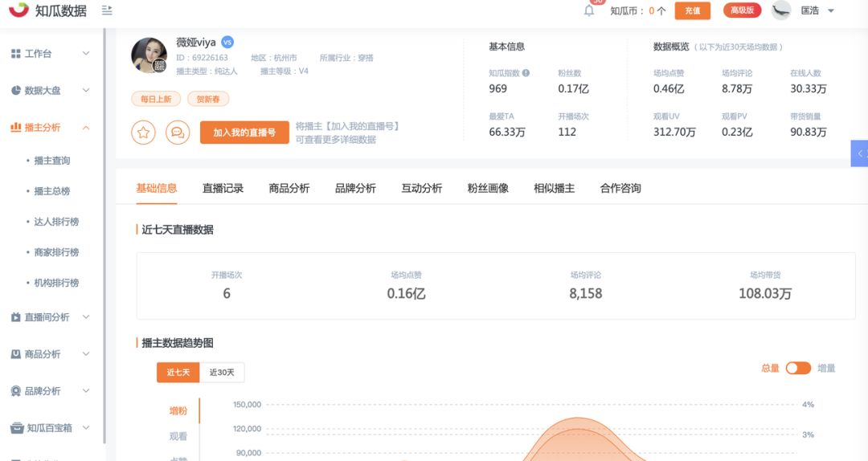
Task: Click the 加入我的直播号 button
Action: pos(244,133)
